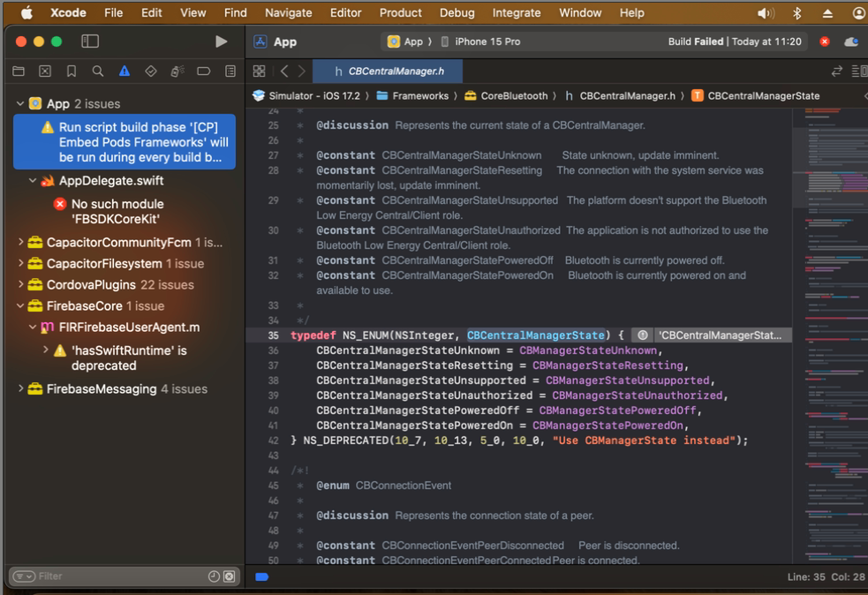Click the editor split arrows icon
Image resolution: width=868 pixels, height=595 pixels.
click(x=837, y=72)
